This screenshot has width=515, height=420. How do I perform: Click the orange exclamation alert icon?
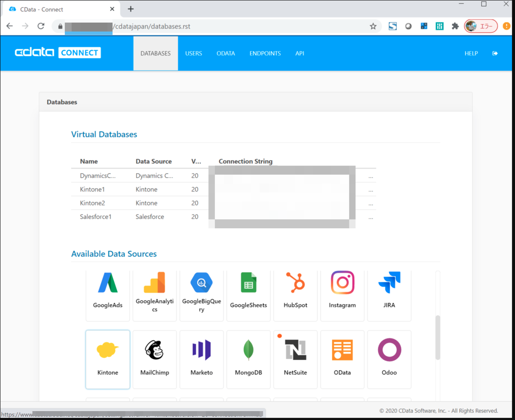pyautogui.click(x=506, y=26)
